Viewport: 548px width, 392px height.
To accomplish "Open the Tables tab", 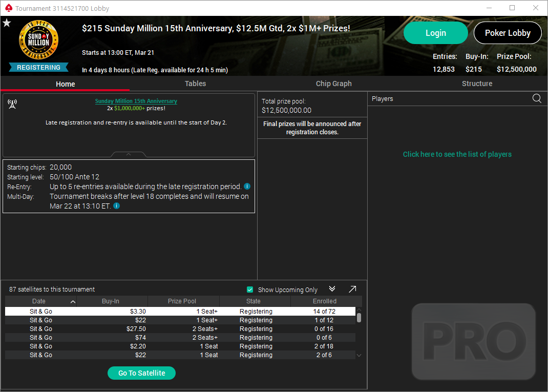I will [x=195, y=84].
